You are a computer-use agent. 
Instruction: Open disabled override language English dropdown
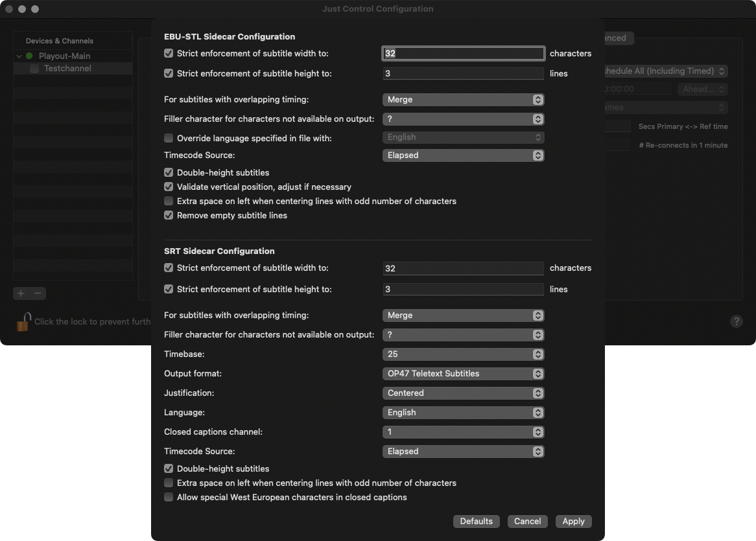point(464,137)
